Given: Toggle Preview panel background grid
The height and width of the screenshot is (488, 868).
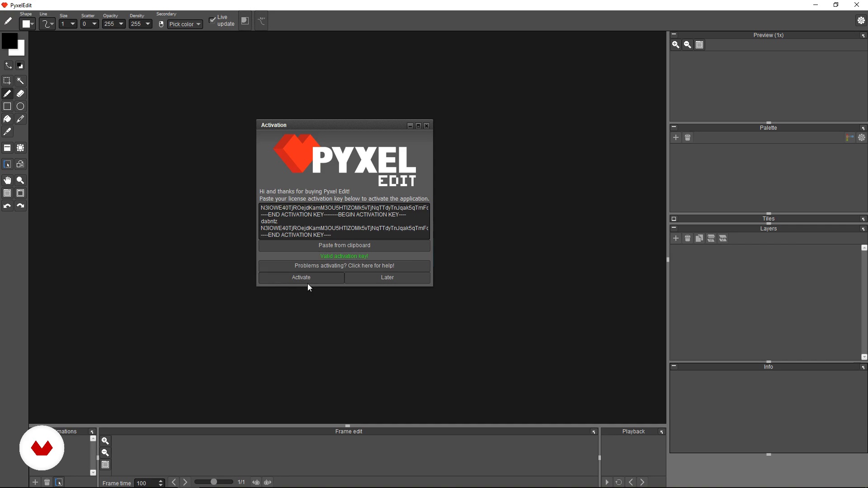Looking at the screenshot, I should (699, 45).
